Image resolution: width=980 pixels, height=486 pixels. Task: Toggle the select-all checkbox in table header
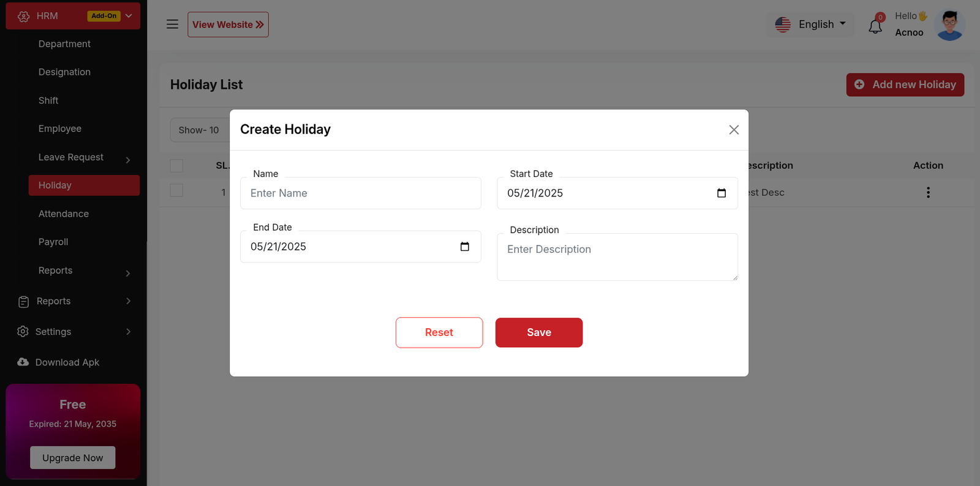[x=176, y=166]
